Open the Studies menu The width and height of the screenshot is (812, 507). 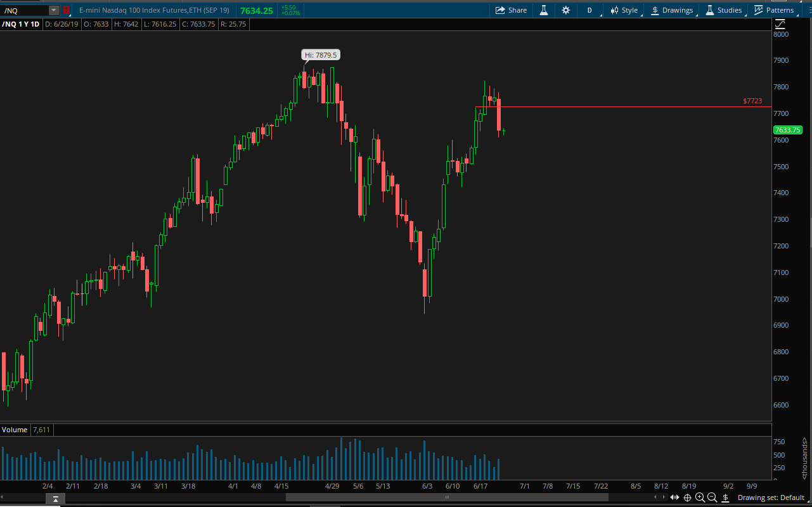724,10
